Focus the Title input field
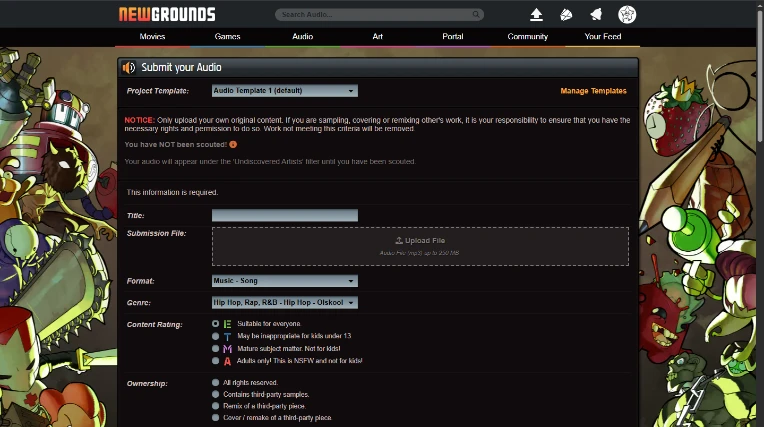 point(285,215)
